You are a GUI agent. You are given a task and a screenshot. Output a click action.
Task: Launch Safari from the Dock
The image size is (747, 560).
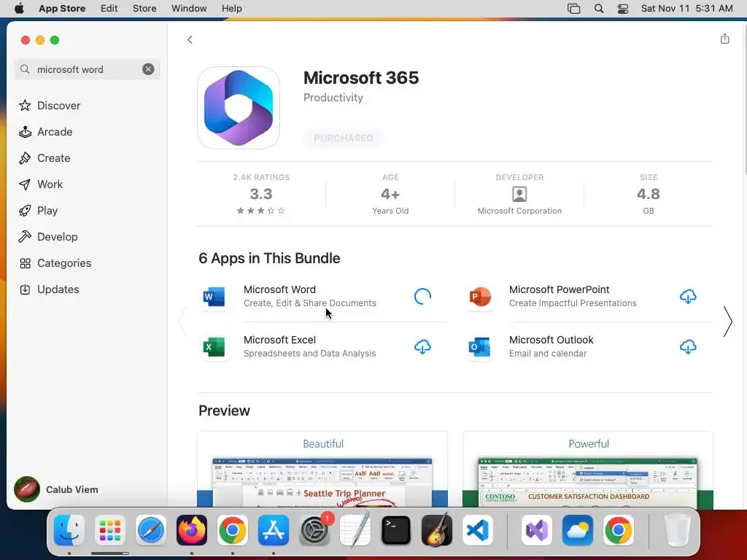(x=151, y=530)
